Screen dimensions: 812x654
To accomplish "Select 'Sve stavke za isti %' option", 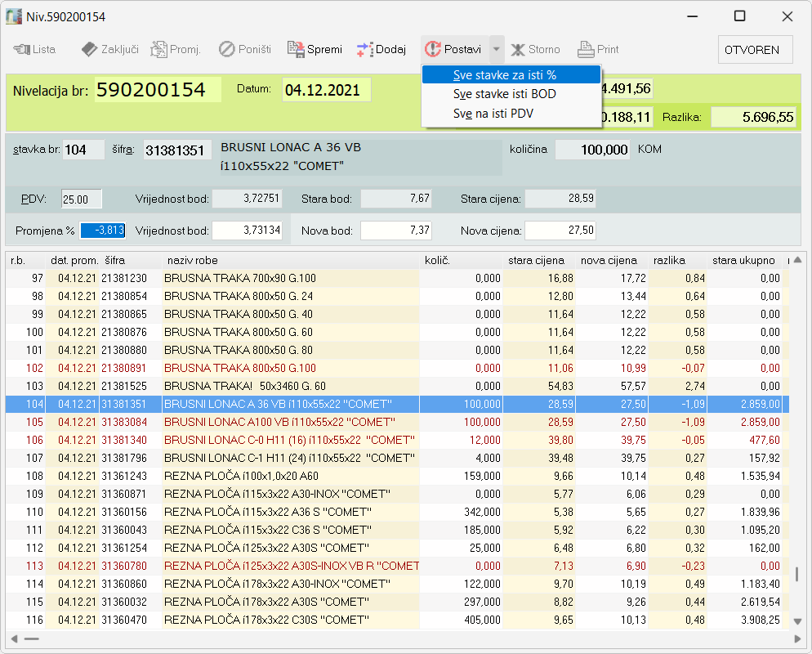I will point(504,74).
